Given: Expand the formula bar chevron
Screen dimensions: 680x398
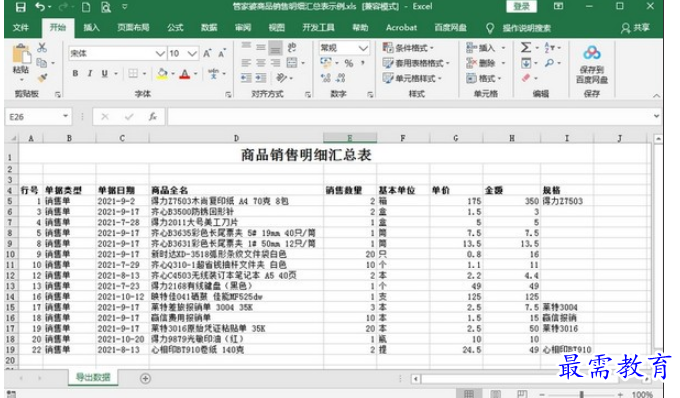Looking at the screenshot, I should [657, 116].
